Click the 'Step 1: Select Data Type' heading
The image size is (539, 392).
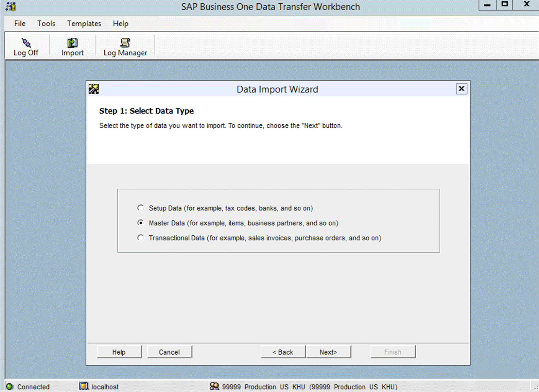146,111
